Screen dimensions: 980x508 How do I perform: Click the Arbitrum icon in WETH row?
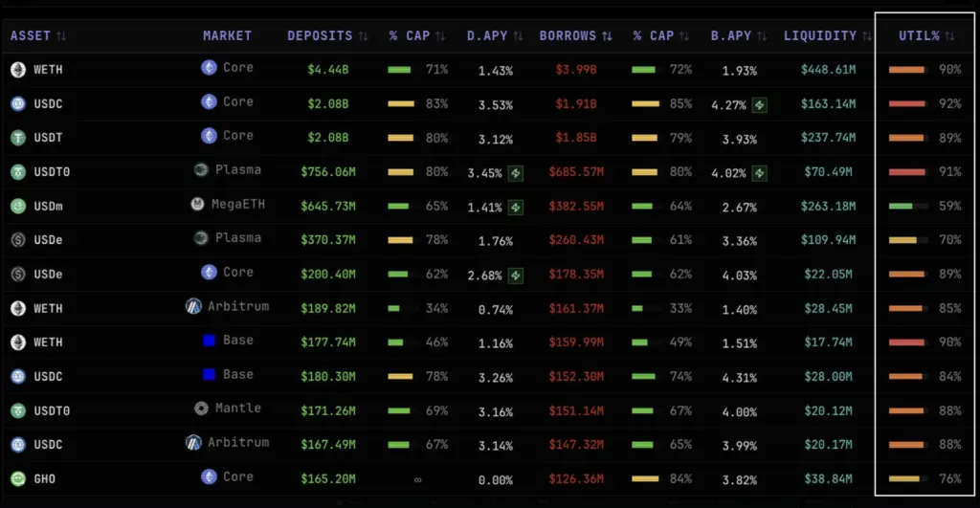pyautogui.click(x=193, y=306)
